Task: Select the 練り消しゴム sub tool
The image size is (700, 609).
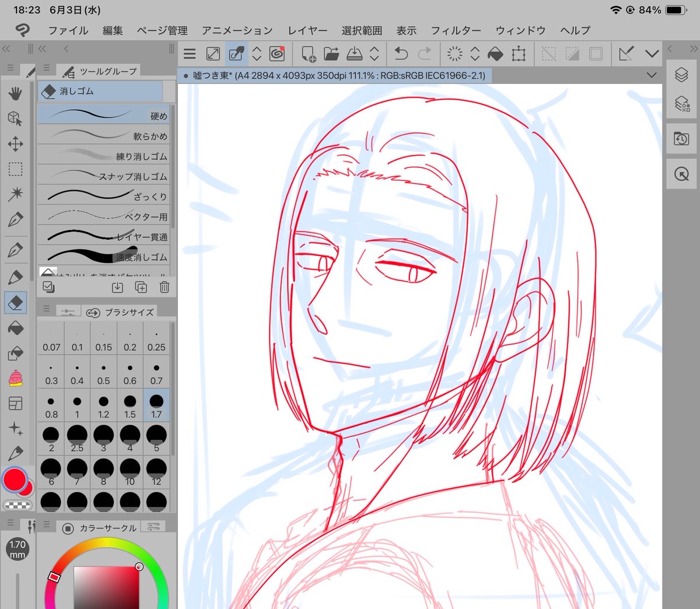Action: pos(104,155)
